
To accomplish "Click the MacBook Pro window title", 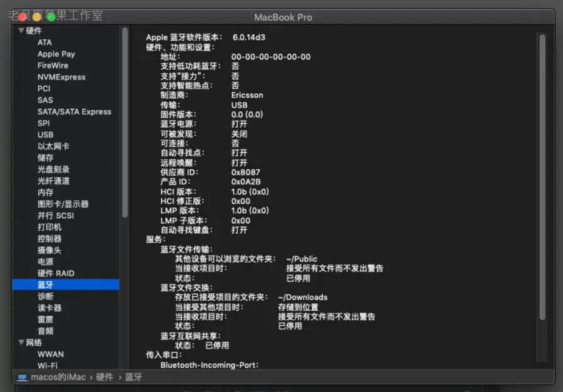I will pyautogui.click(x=283, y=18).
